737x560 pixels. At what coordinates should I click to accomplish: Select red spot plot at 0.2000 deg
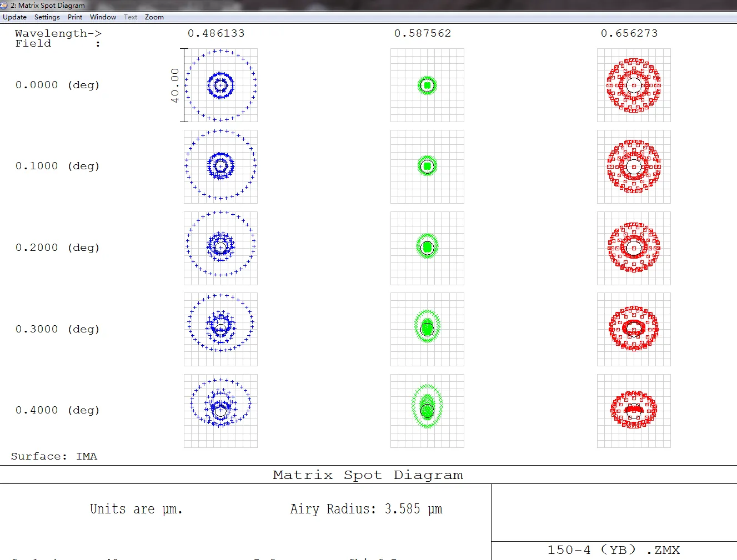(634, 248)
